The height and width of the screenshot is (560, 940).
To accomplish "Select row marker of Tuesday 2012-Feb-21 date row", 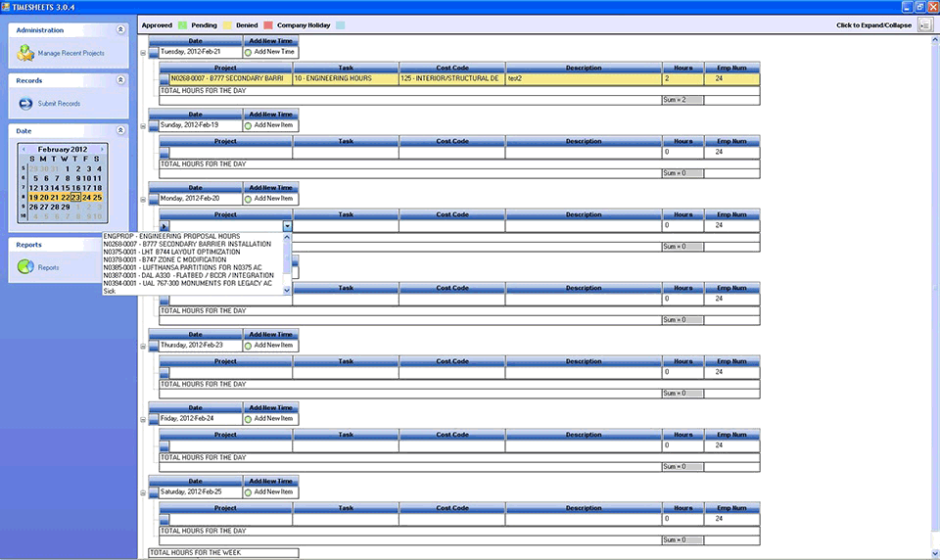I will [x=154, y=52].
